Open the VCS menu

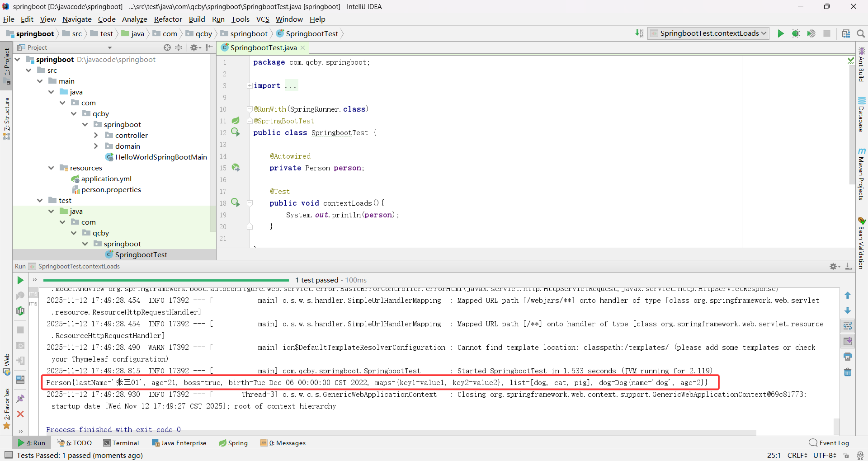click(263, 19)
